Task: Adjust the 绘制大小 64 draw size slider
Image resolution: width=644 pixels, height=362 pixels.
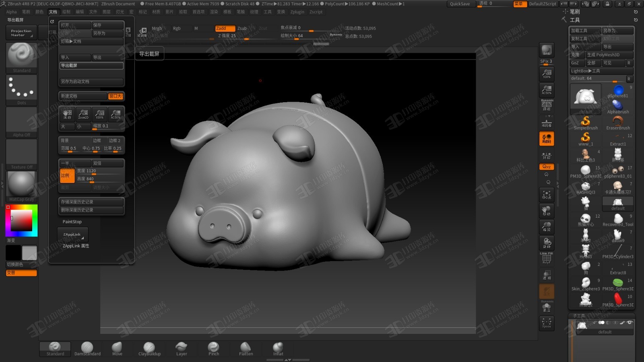Action: pyautogui.click(x=310, y=36)
